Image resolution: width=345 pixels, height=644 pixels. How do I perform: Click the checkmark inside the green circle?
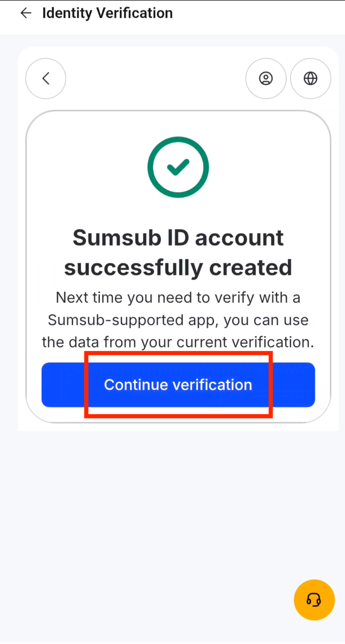point(178,167)
